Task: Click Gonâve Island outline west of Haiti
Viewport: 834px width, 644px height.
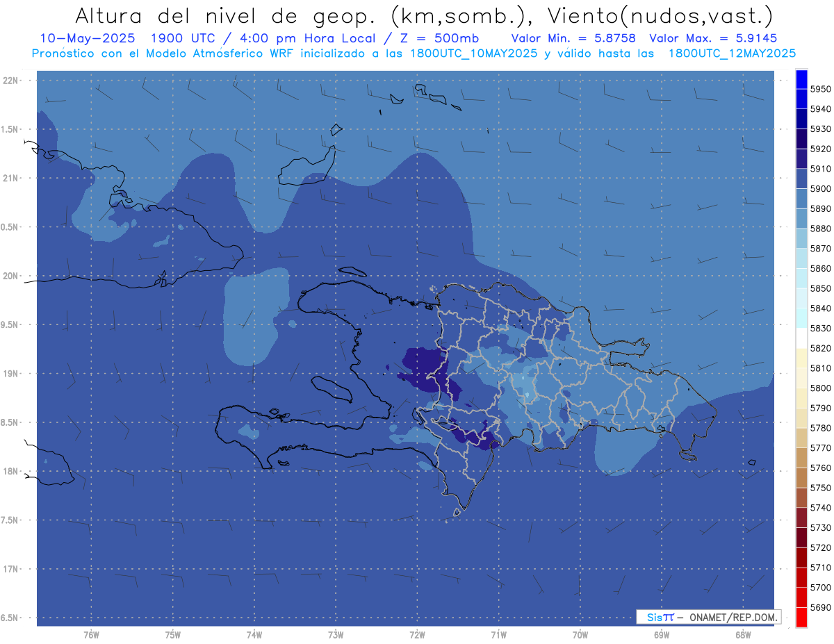Action: (332, 388)
